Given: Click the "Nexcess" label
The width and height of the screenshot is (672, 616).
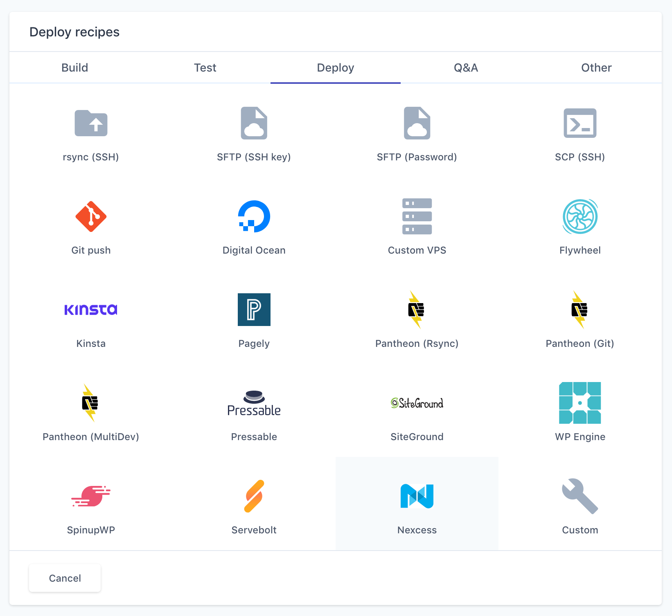Looking at the screenshot, I should point(417,530).
